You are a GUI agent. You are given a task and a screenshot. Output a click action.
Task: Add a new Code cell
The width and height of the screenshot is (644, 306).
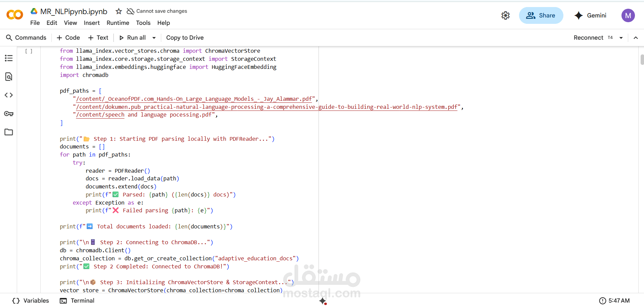68,38
